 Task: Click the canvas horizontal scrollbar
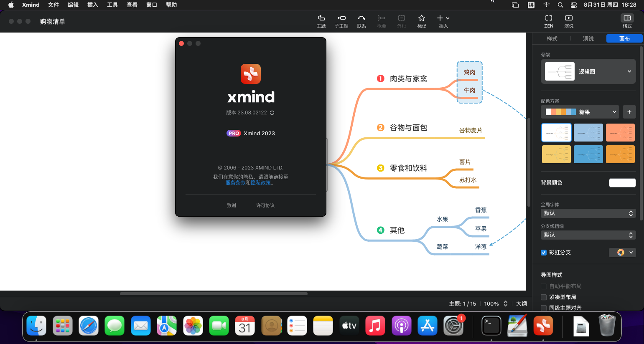214,293
